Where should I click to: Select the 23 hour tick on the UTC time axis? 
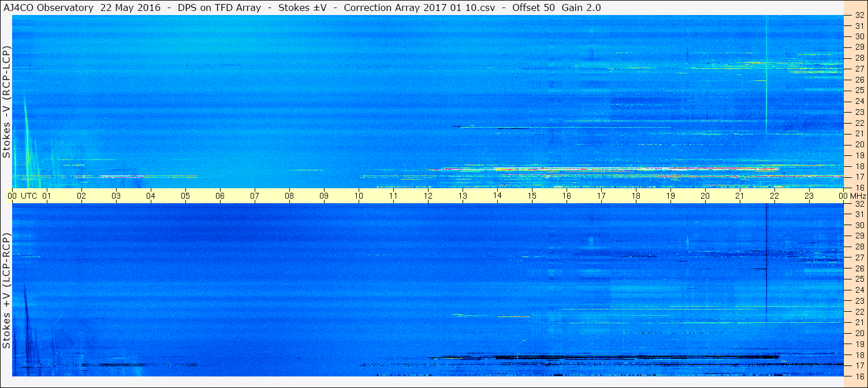[809, 196]
